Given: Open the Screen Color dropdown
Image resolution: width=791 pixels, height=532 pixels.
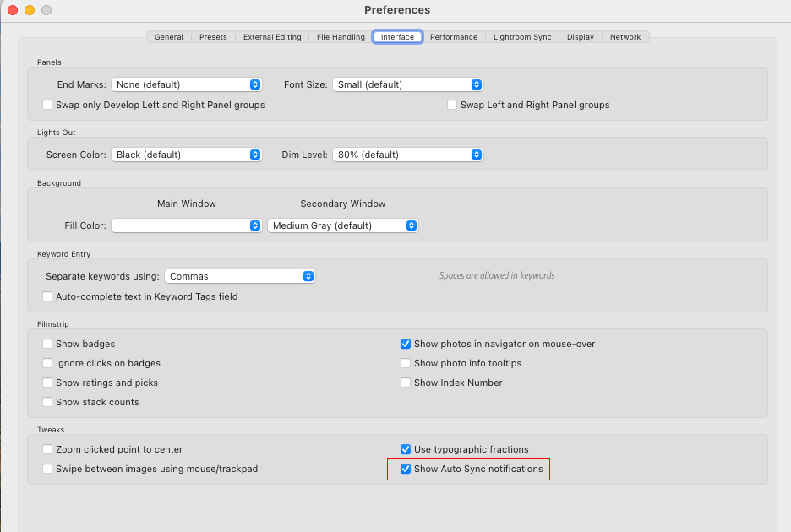Looking at the screenshot, I should point(186,155).
